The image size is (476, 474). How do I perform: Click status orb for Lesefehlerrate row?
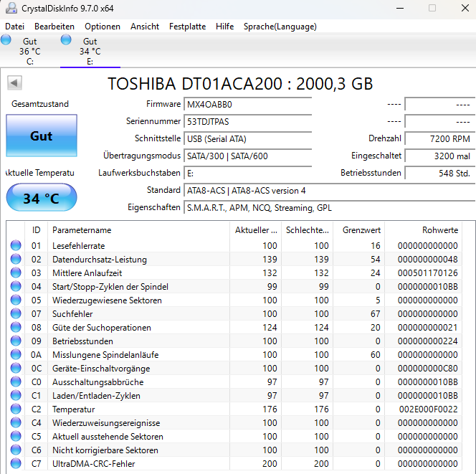coord(16,245)
